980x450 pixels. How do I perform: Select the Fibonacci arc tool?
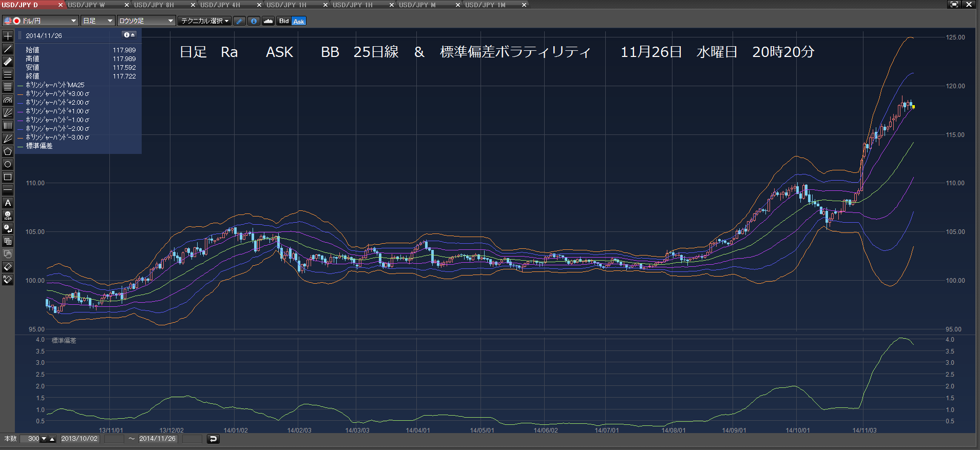pyautogui.click(x=8, y=100)
